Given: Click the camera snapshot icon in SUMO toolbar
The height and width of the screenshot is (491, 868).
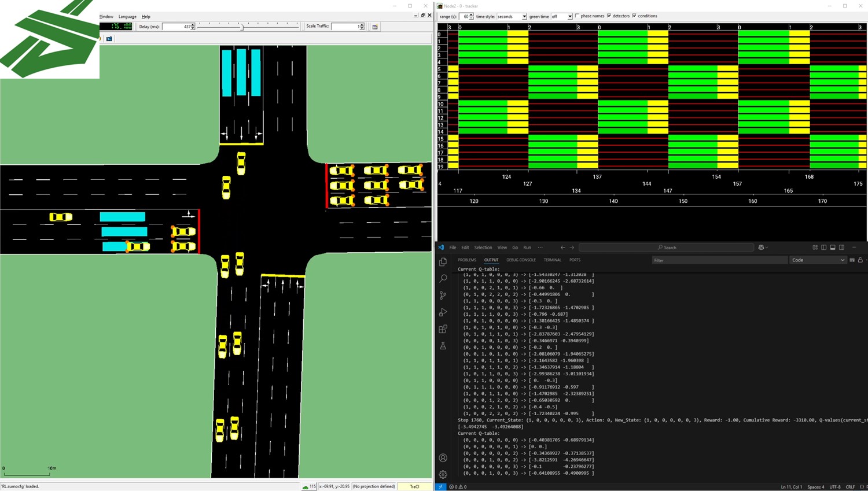Looking at the screenshot, I should 109,38.
